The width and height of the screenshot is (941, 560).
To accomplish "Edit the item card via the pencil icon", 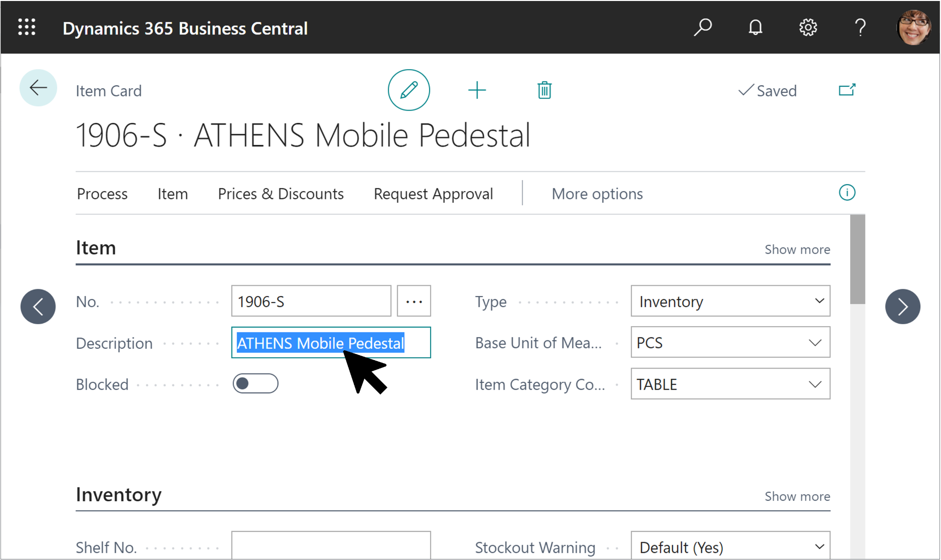I will [409, 90].
